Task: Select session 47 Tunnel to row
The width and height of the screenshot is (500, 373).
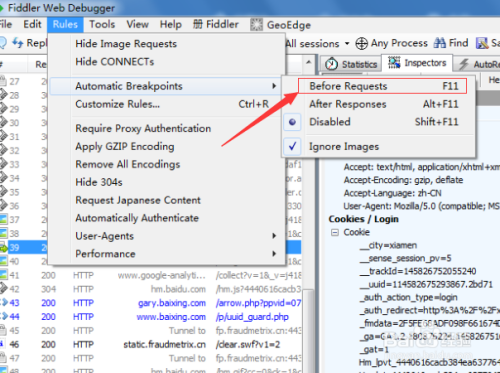Action: tap(151, 358)
